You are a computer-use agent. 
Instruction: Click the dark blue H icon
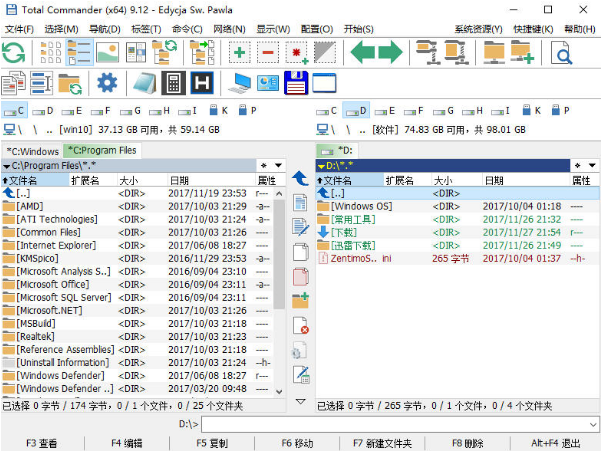click(x=202, y=83)
